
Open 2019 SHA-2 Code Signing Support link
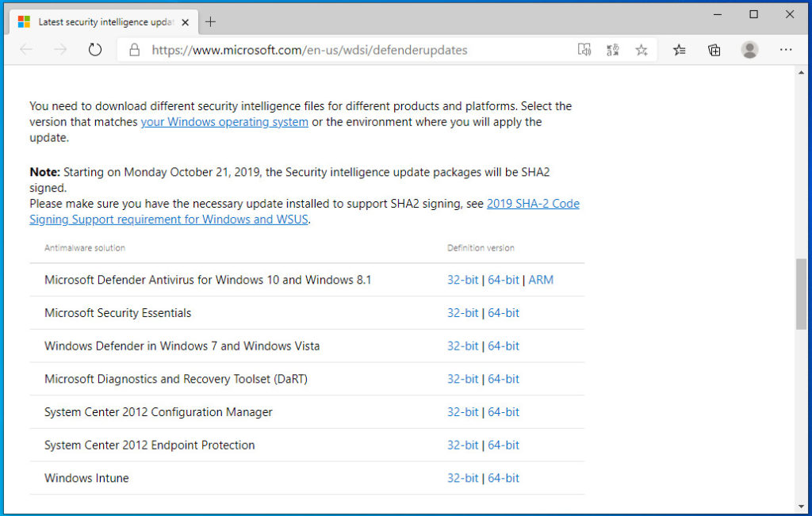(532, 203)
